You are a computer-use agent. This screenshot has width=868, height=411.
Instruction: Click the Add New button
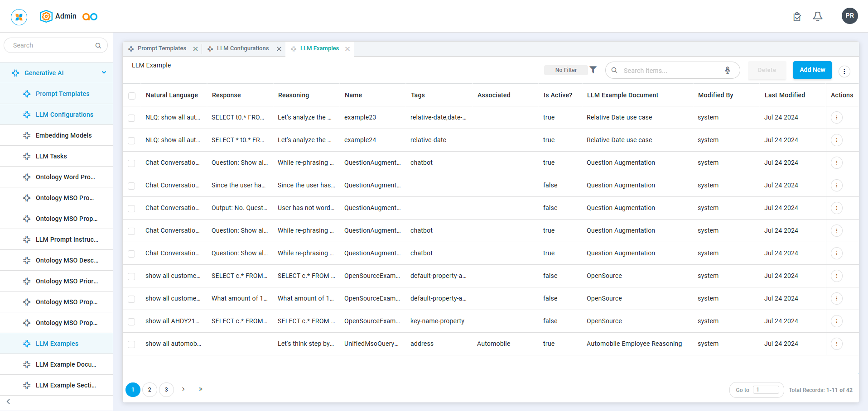[812, 70]
